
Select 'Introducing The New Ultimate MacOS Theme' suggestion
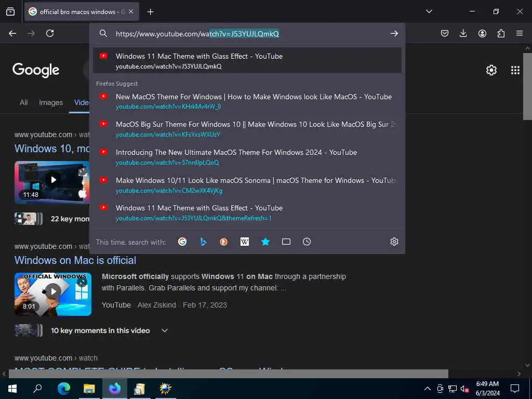click(x=247, y=157)
